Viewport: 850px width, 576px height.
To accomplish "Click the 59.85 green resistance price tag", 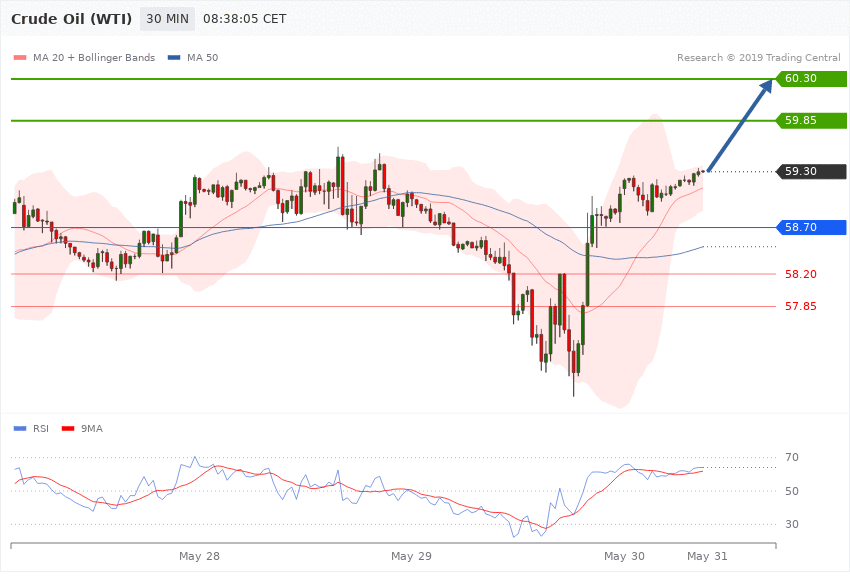I will coord(812,120).
